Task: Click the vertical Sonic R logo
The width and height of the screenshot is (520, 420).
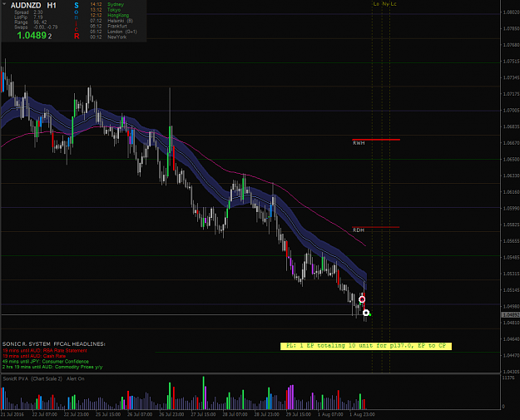Action: point(77,21)
